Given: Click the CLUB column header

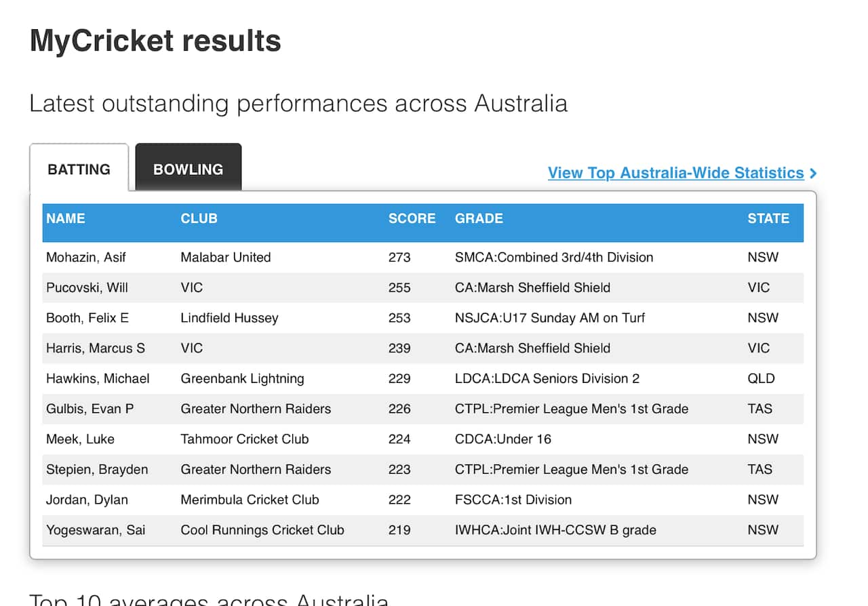Looking at the screenshot, I should [x=199, y=218].
